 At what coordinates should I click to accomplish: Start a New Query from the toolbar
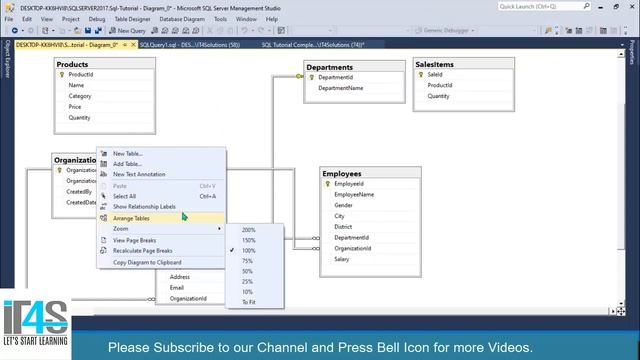click(127, 31)
